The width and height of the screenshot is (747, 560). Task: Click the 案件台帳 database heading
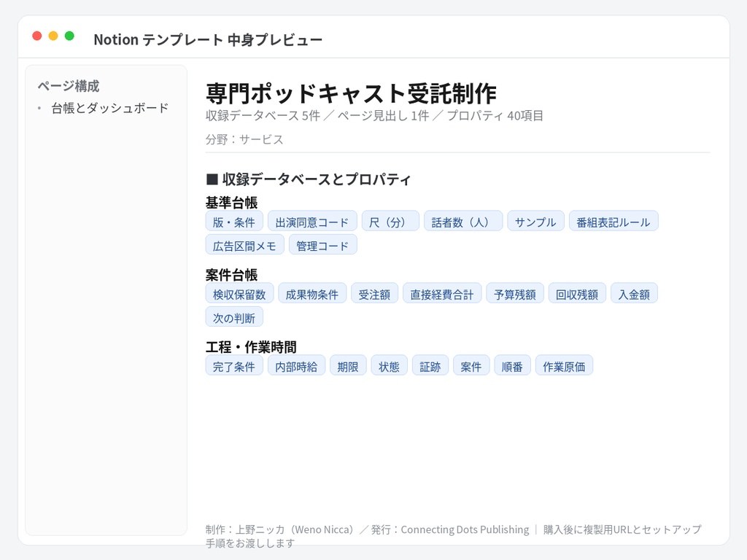pyautogui.click(x=231, y=275)
